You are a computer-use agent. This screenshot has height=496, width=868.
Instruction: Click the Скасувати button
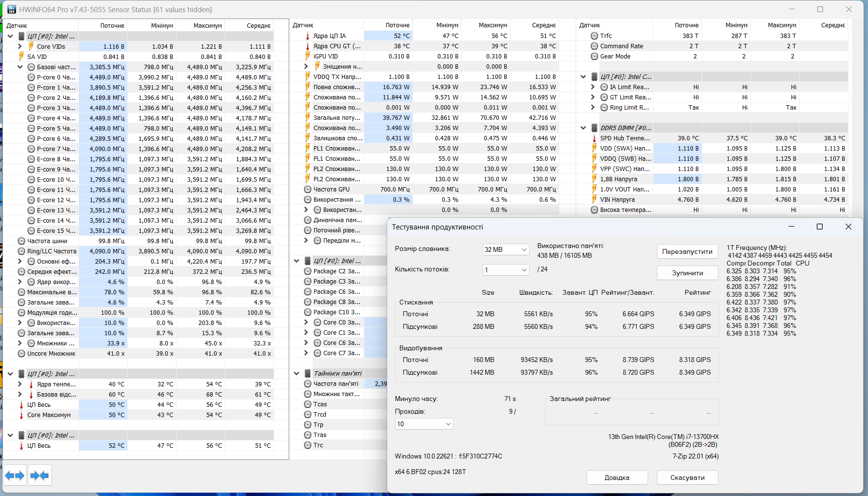[x=687, y=477]
